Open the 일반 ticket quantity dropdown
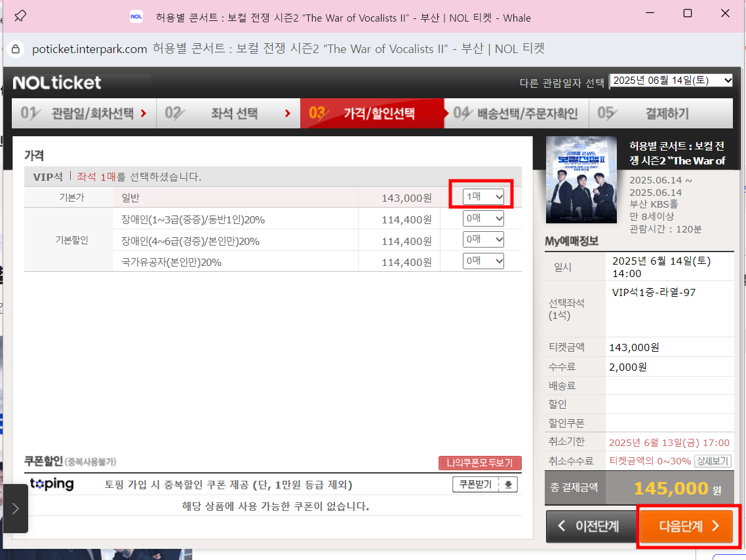The width and height of the screenshot is (746, 560). (483, 196)
